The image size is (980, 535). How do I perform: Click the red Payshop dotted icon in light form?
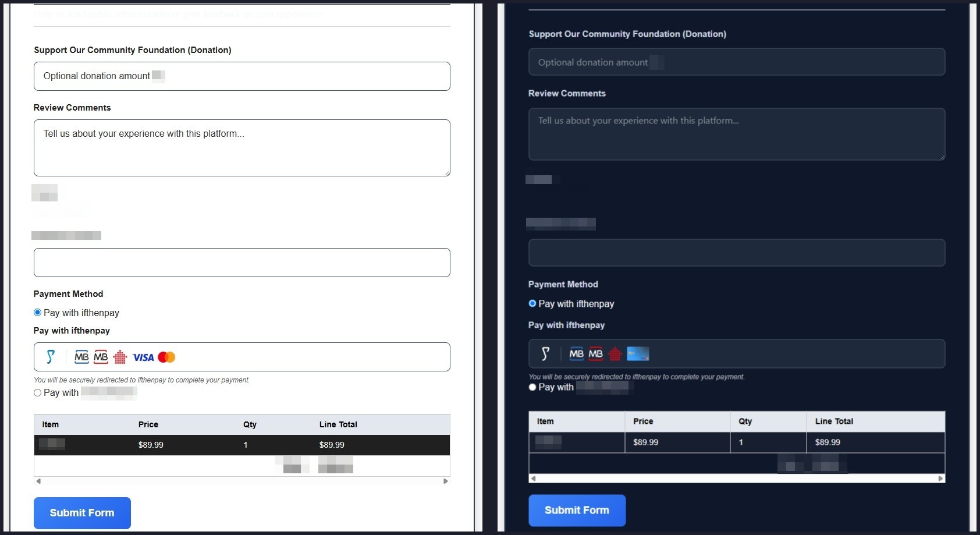pyautogui.click(x=120, y=357)
